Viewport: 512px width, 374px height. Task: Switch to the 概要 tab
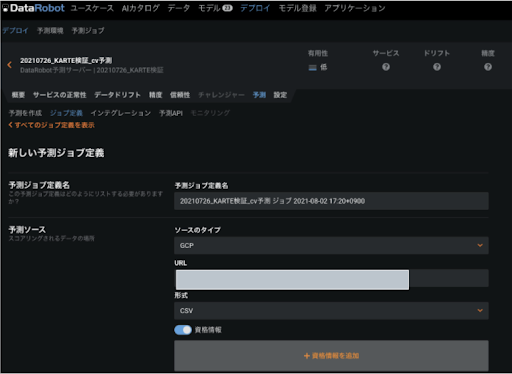point(18,95)
